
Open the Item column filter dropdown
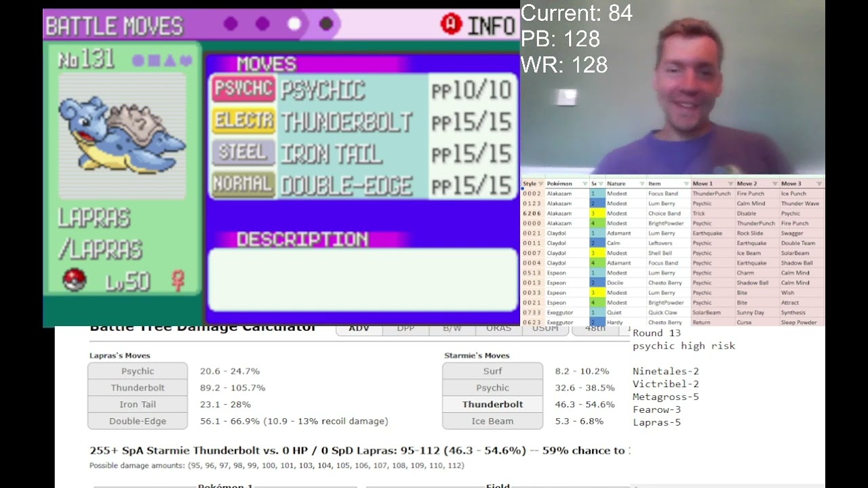[686, 184]
